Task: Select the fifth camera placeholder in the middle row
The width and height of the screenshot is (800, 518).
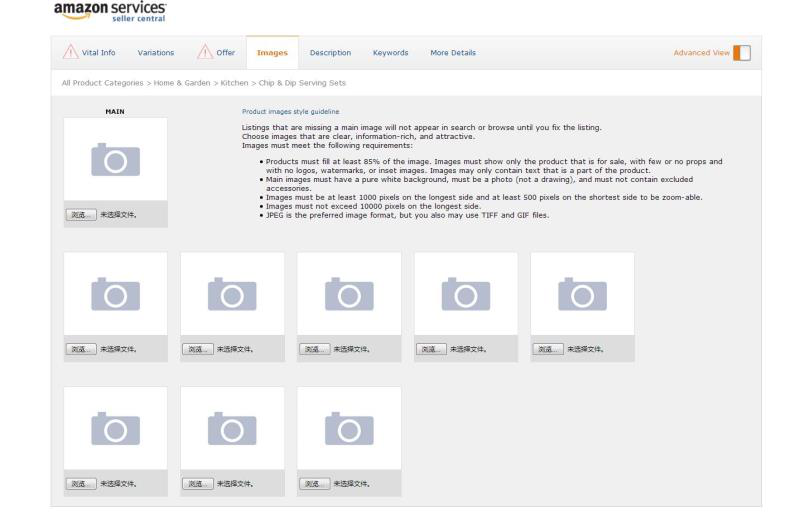Action: coord(582,293)
